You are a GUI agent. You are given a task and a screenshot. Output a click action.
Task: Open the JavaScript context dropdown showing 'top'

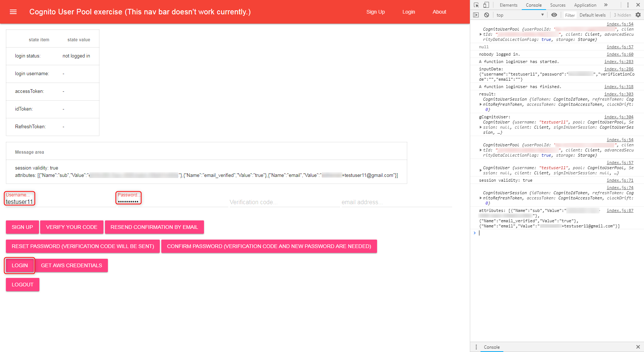click(x=520, y=15)
